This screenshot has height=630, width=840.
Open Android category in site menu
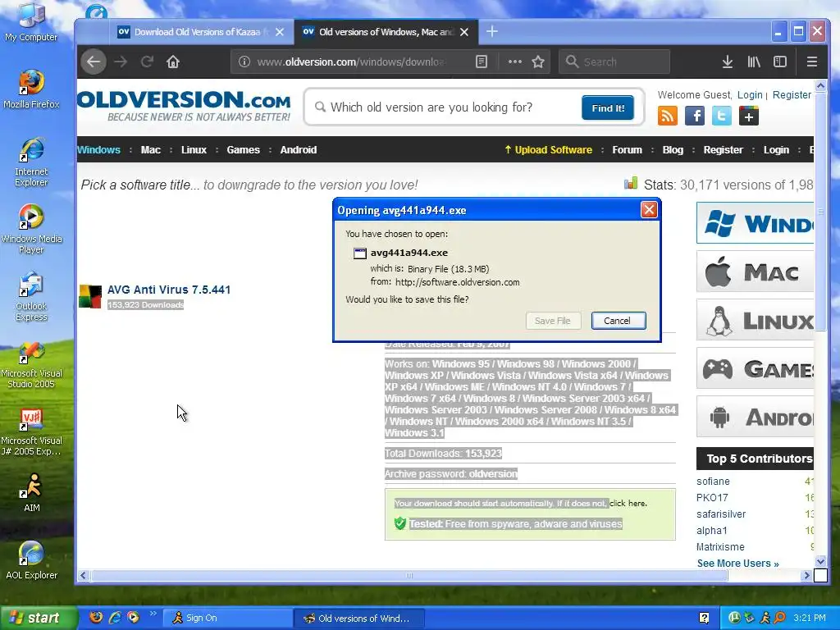coord(299,150)
